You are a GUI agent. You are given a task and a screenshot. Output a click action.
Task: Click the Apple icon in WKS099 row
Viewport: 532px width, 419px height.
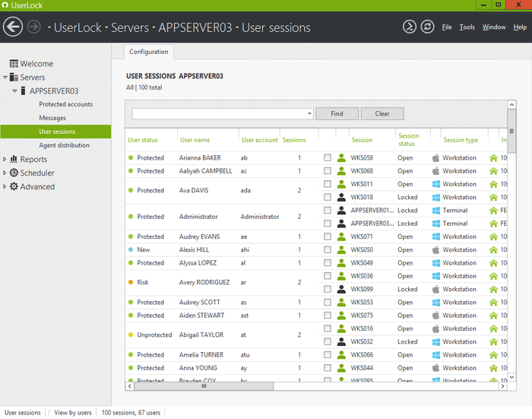[436, 289]
